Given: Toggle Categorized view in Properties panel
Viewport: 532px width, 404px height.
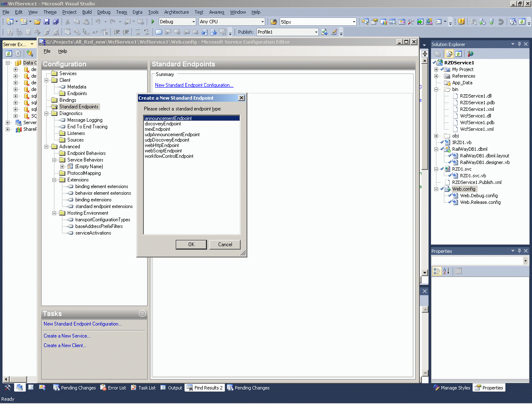Looking at the screenshot, I should (437, 271).
